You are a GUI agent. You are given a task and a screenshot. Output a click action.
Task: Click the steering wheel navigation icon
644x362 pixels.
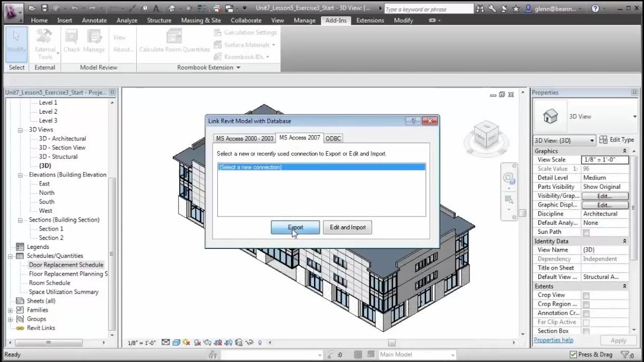tap(509, 178)
